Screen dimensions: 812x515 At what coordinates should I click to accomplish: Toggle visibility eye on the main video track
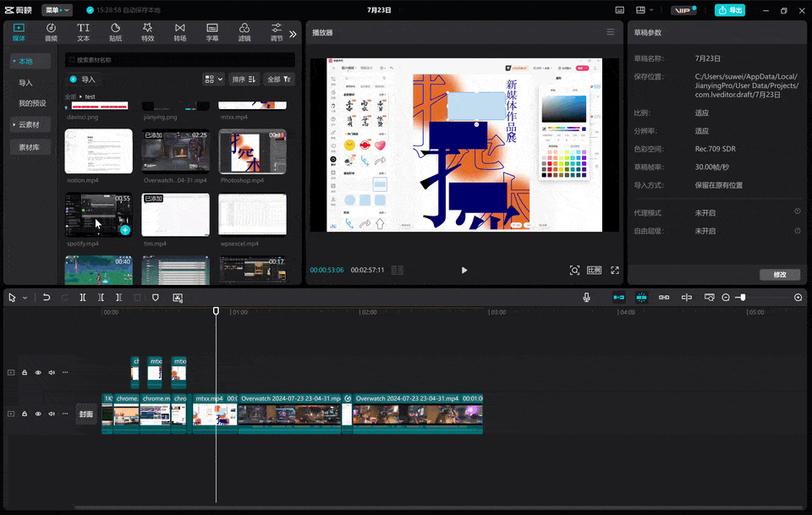(x=38, y=414)
